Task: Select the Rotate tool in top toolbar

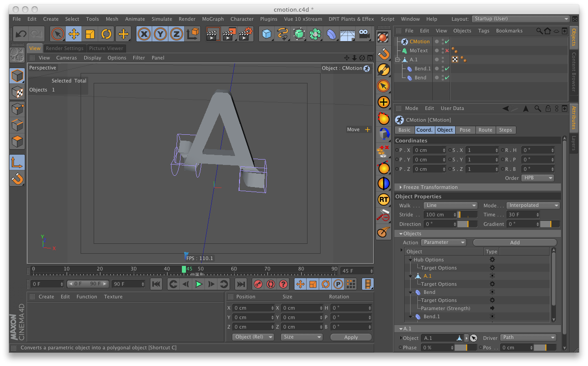Action: [106, 34]
